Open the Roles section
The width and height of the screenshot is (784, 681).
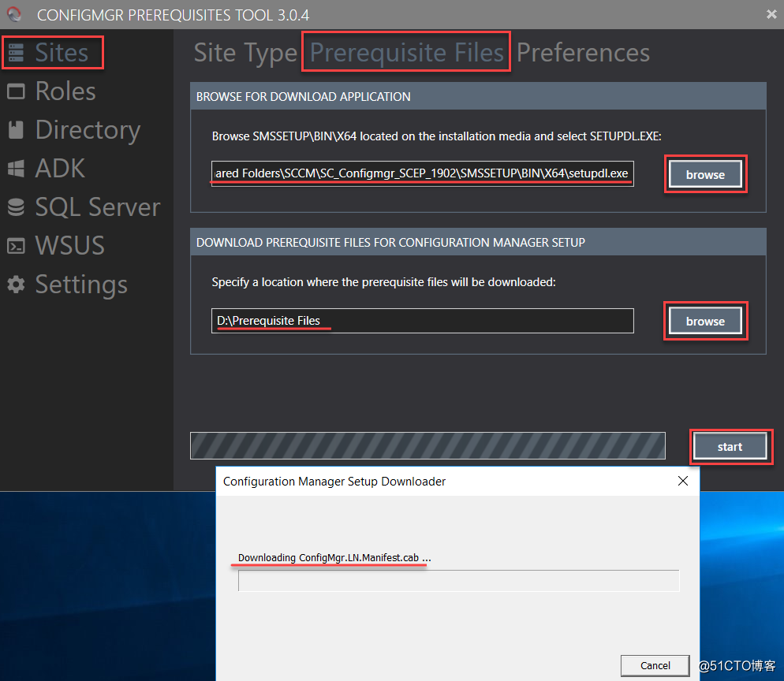coord(65,91)
